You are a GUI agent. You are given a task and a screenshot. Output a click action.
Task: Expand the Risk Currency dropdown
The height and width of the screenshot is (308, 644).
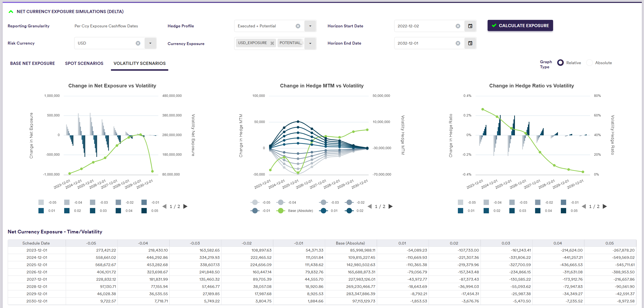[150, 43]
